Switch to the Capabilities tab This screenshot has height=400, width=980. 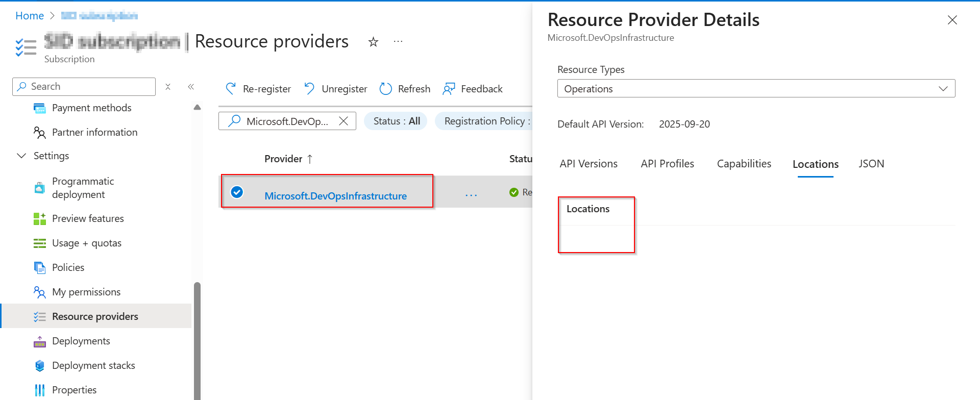click(744, 164)
